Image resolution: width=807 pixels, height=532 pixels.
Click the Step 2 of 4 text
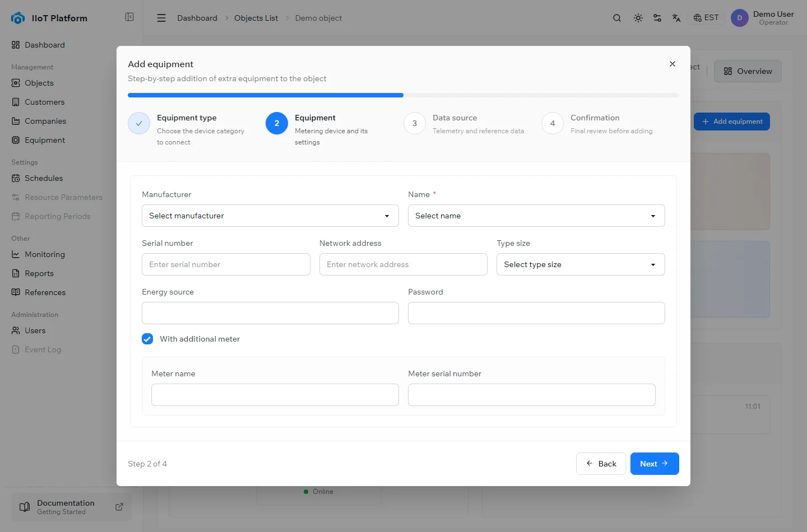point(147,464)
